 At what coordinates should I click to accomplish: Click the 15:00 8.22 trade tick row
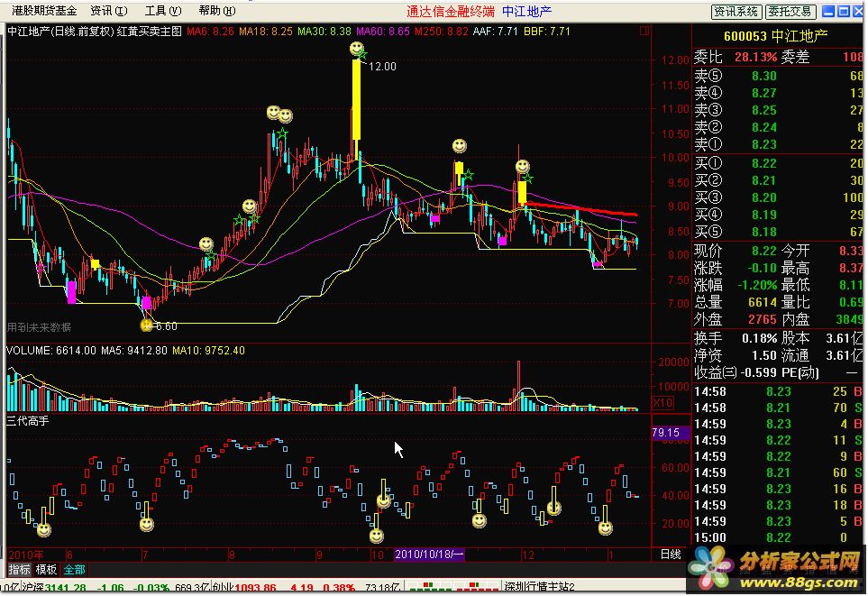778,537
